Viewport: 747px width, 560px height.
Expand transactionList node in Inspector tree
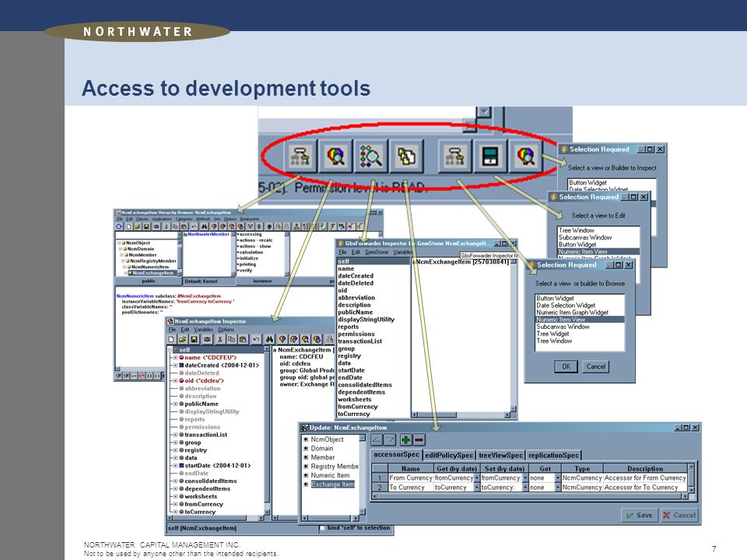point(175,435)
